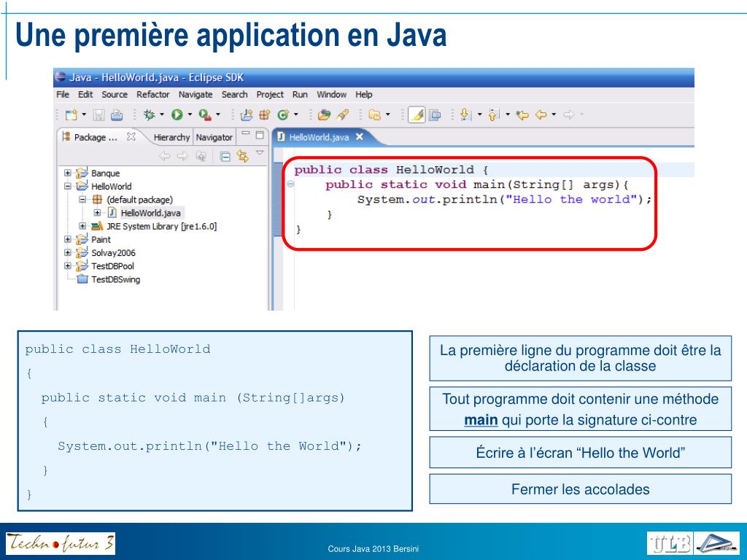Toggle Link with Editor in Package Explorer
The image size is (747, 560).
click(x=241, y=155)
